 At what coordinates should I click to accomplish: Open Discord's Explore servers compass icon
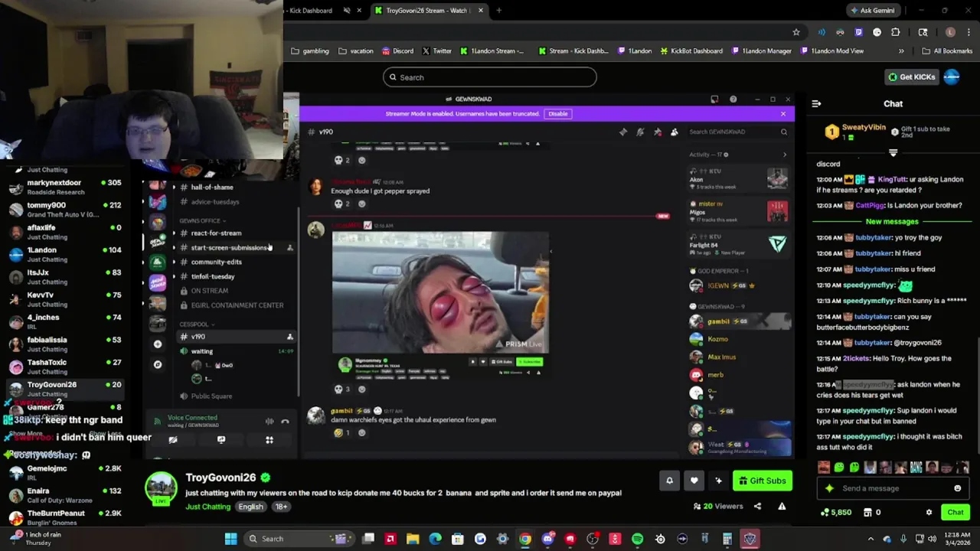click(158, 364)
